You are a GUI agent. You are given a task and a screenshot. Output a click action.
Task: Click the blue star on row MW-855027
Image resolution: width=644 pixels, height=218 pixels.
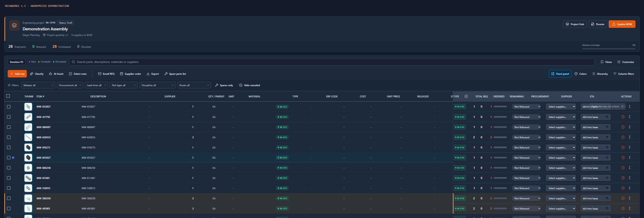click(13, 158)
